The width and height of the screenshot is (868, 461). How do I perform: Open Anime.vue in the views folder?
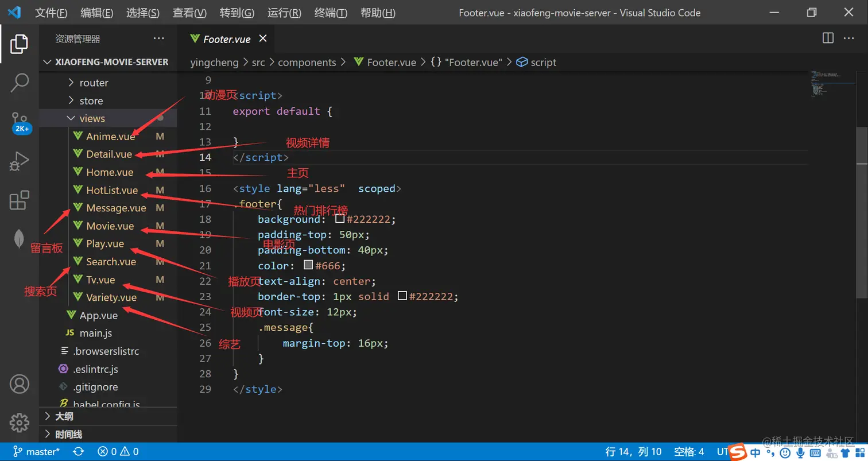click(x=110, y=136)
